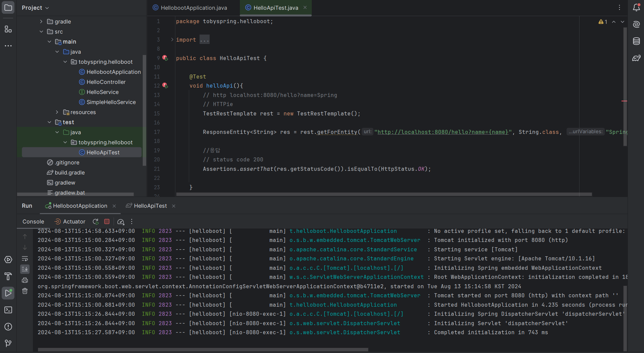Clear console with the trash icon
Image resolution: width=644 pixels, height=353 pixels.
pos(25,291)
